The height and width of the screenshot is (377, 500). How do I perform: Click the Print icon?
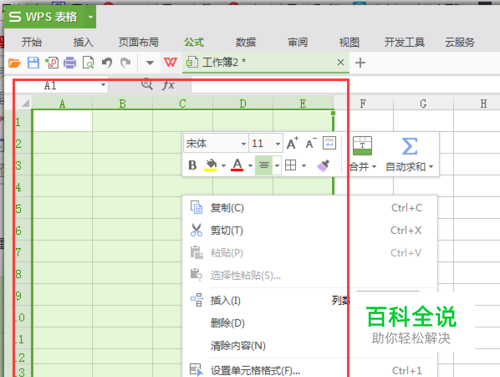[70, 63]
